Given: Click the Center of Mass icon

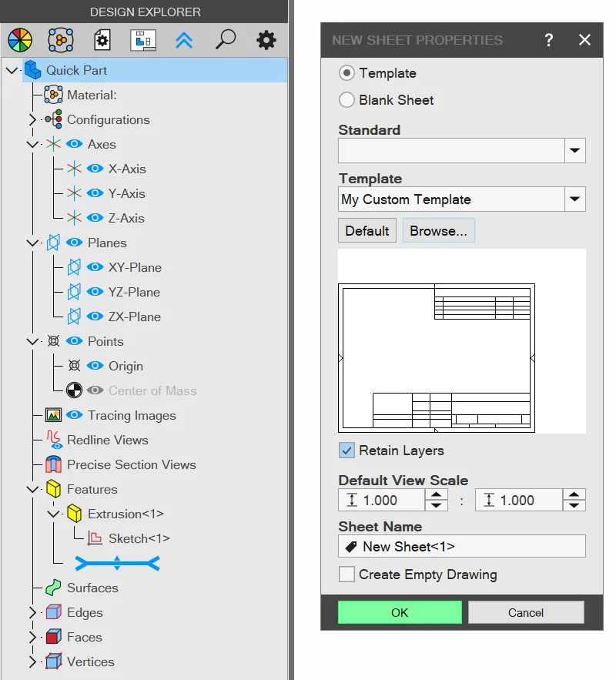Looking at the screenshot, I should tap(74, 390).
